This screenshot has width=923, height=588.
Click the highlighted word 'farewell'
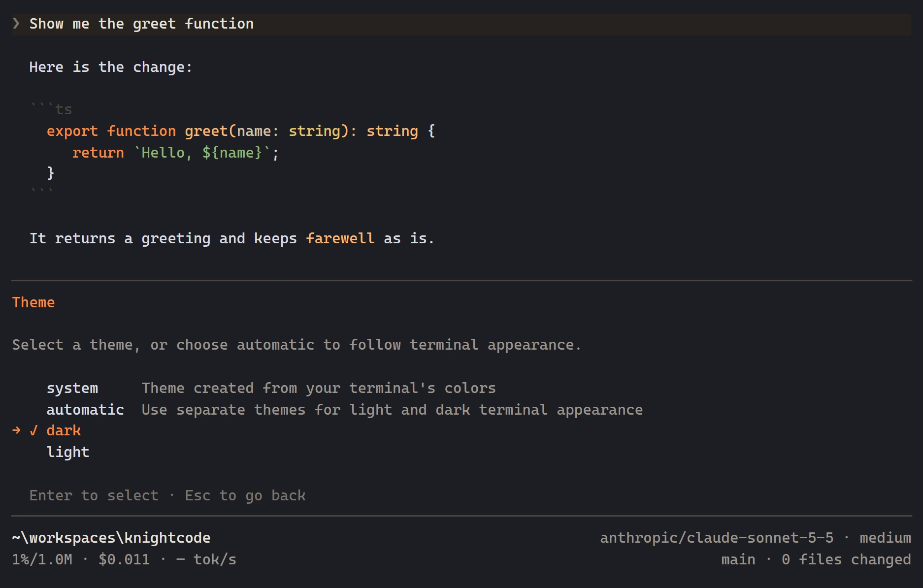tap(340, 238)
